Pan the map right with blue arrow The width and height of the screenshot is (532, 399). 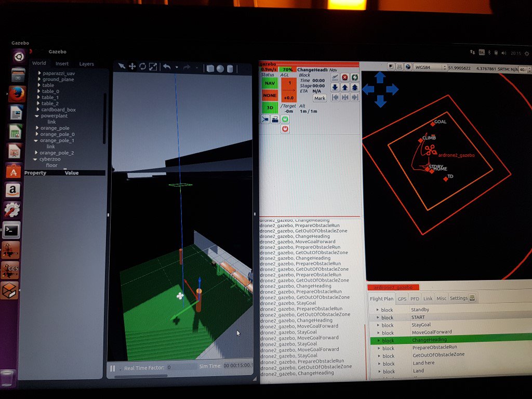[392, 89]
